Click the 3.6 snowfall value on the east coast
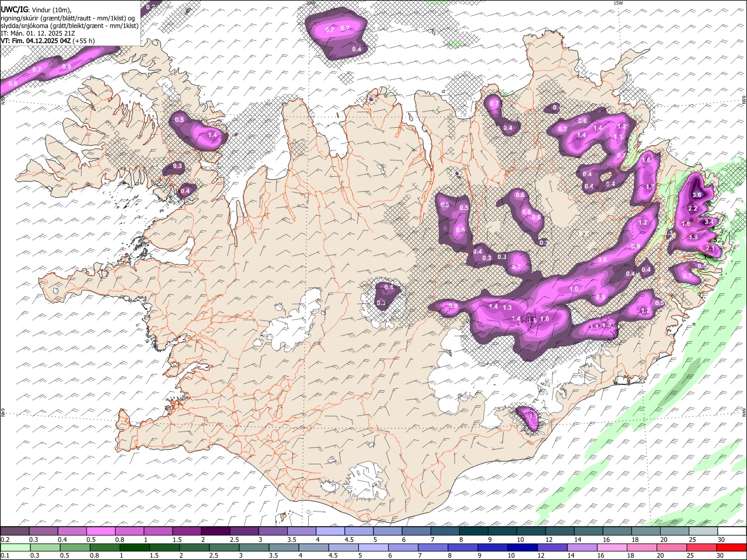 pos(697,195)
